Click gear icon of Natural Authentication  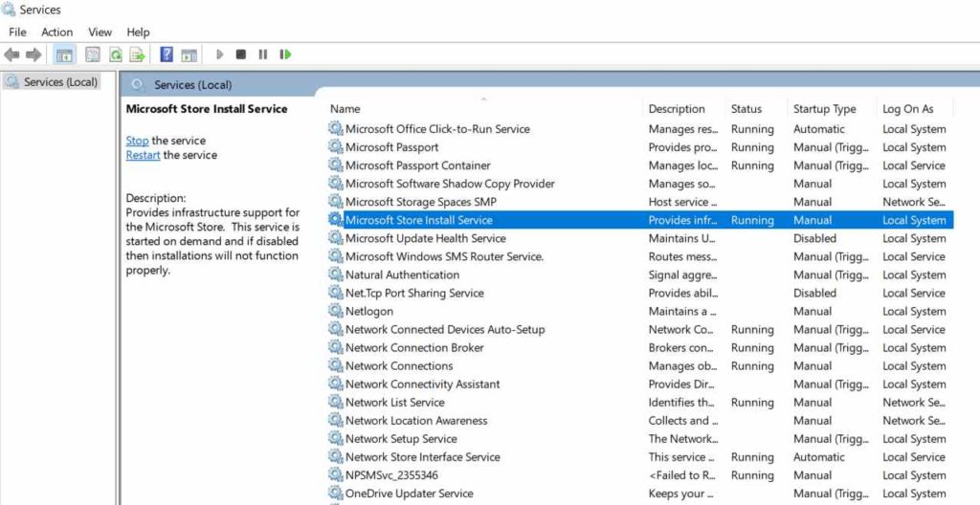(336, 274)
